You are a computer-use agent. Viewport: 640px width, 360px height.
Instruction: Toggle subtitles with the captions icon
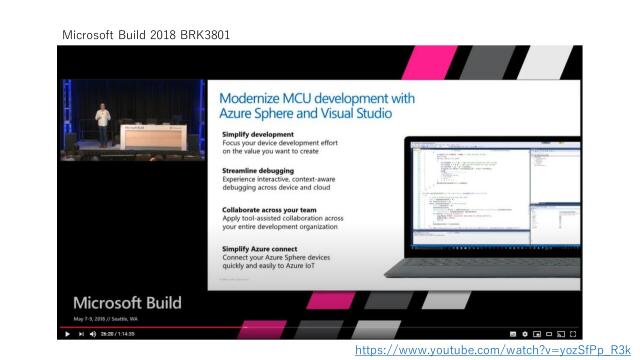tap(513, 334)
